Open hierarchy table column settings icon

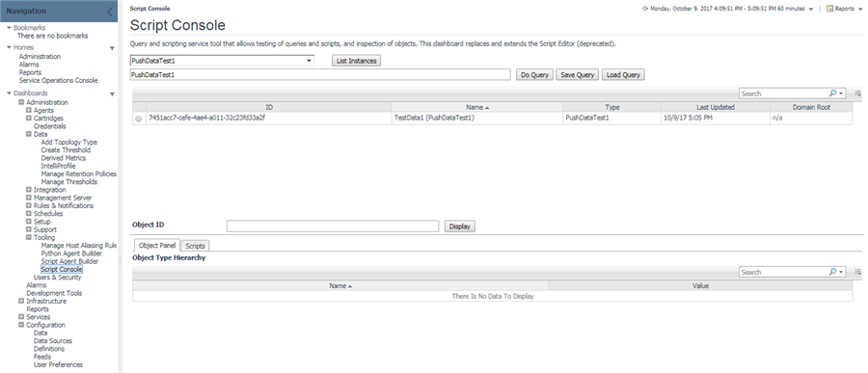(857, 272)
